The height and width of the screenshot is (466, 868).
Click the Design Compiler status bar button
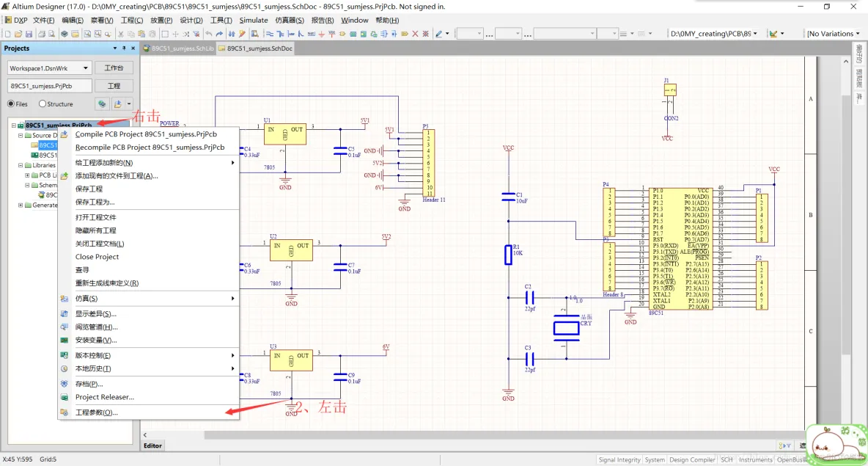coord(692,460)
